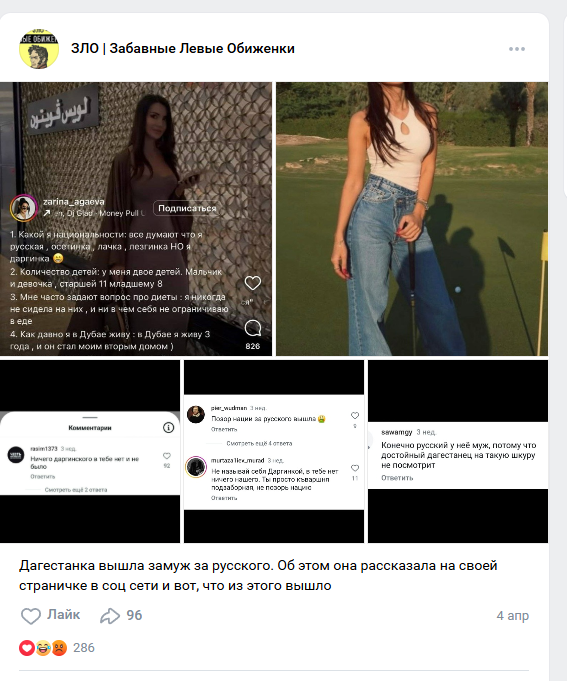The width and height of the screenshot is (567, 681).
Task: Open the zarina_agaeva screenshot image
Action: pos(136,219)
